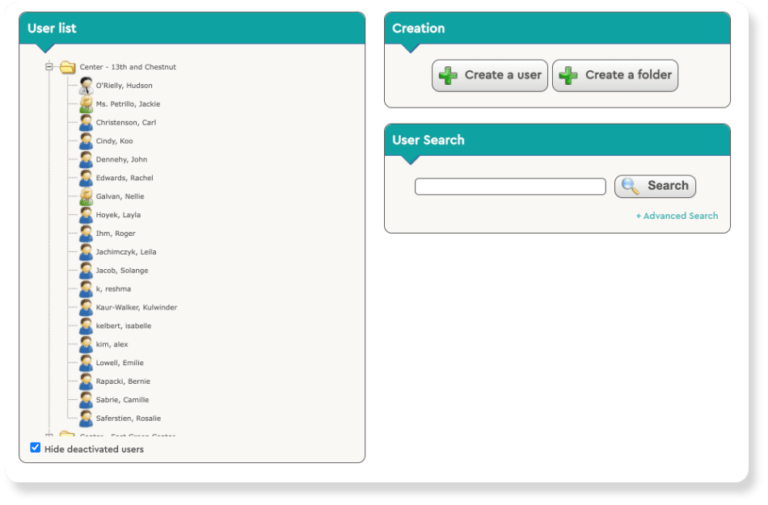
Task: Select Jachimczyk, Leila in the user list
Action: point(125,252)
